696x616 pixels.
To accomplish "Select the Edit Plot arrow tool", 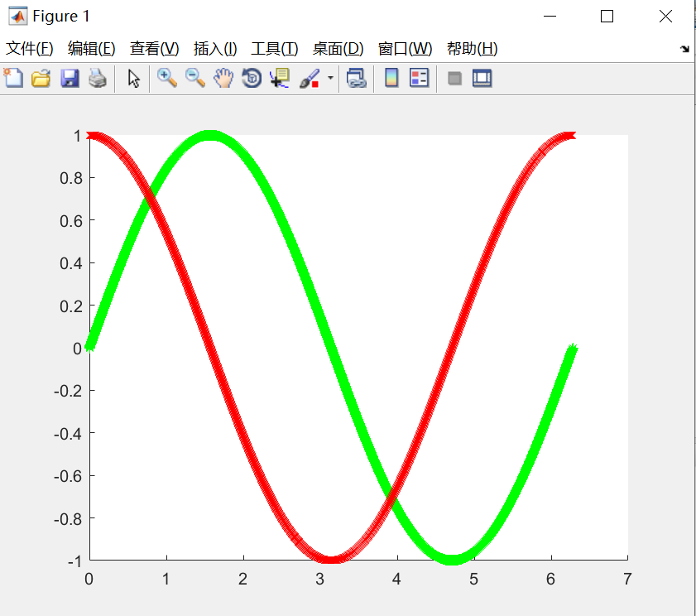I will pyautogui.click(x=133, y=79).
